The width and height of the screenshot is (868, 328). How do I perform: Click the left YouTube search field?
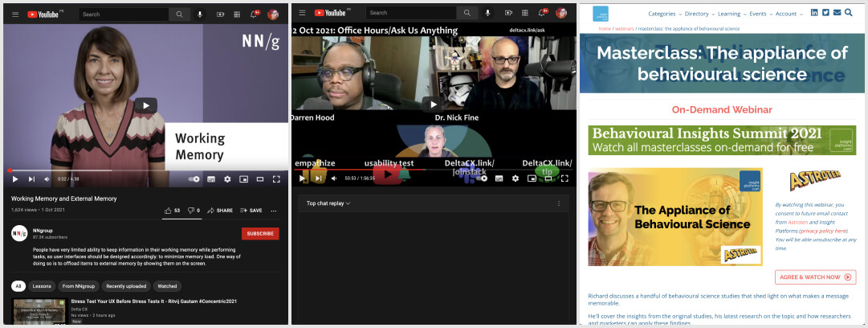click(123, 14)
